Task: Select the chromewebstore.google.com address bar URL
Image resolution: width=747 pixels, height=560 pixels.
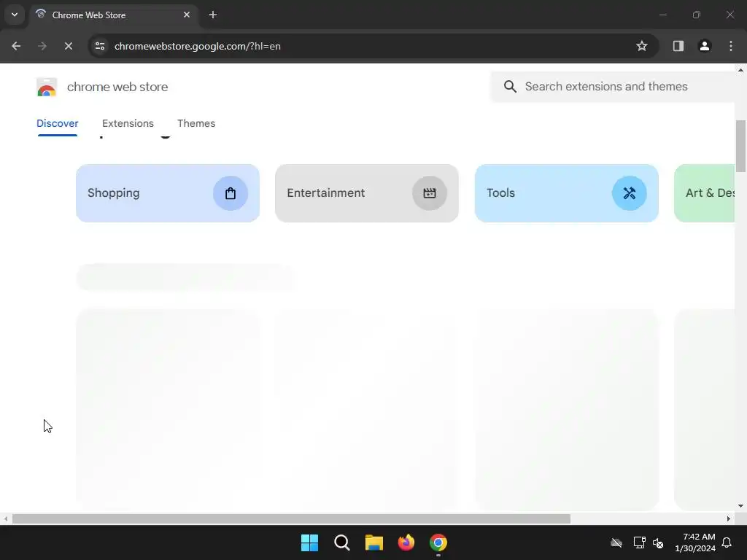Action: [x=197, y=46]
